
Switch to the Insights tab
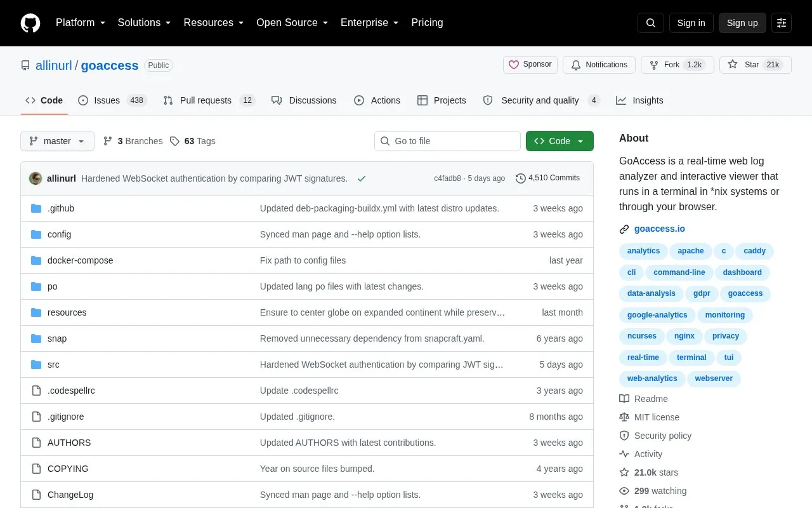[x=639, y=100]
